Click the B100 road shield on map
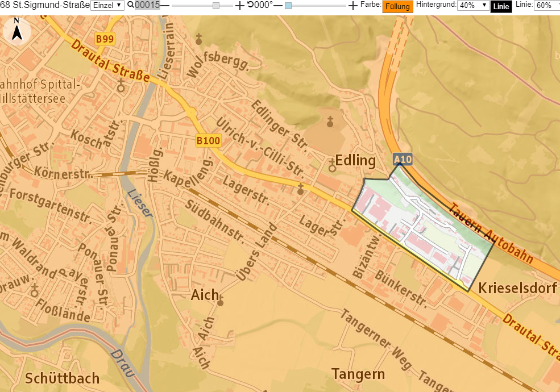 click(x=208, y=141)
